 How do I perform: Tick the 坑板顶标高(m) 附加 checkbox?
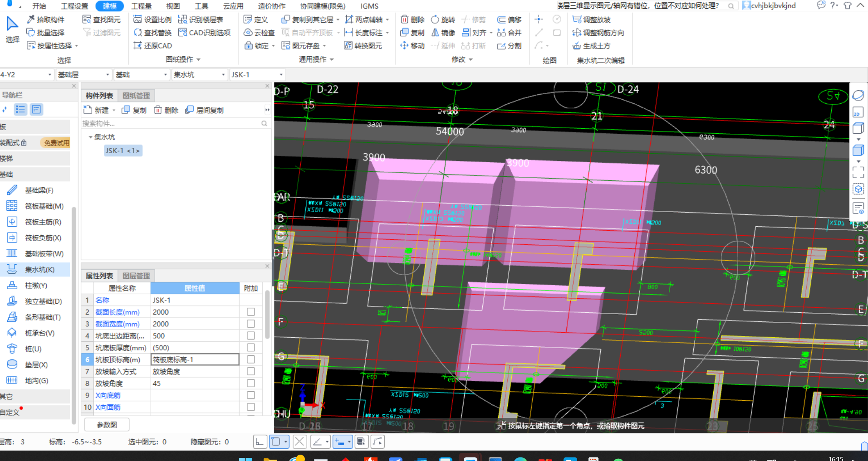[251, 359]
